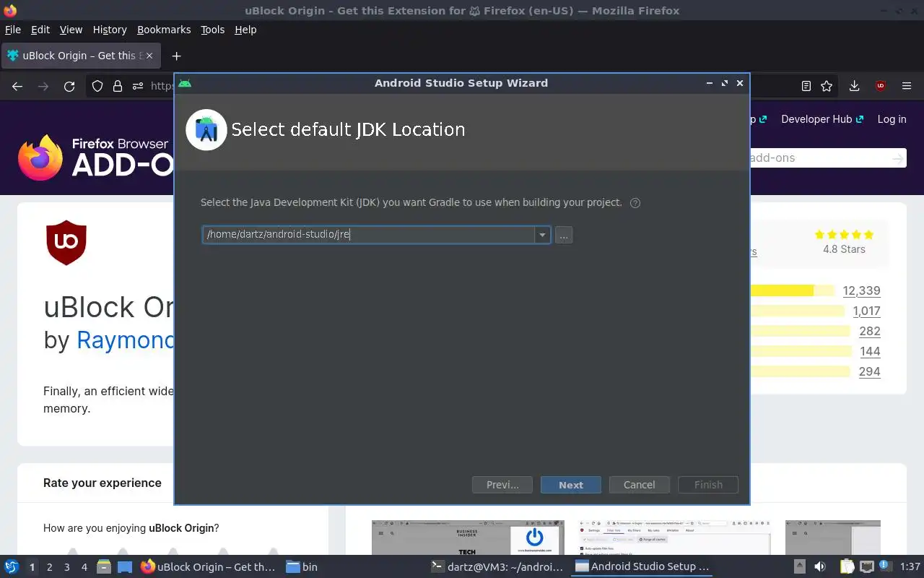Click the browse (...) button for JDK location
Image resolution: width=924 pixels, height=578 pixels.
pyautogui.click(x=564, y=235)
